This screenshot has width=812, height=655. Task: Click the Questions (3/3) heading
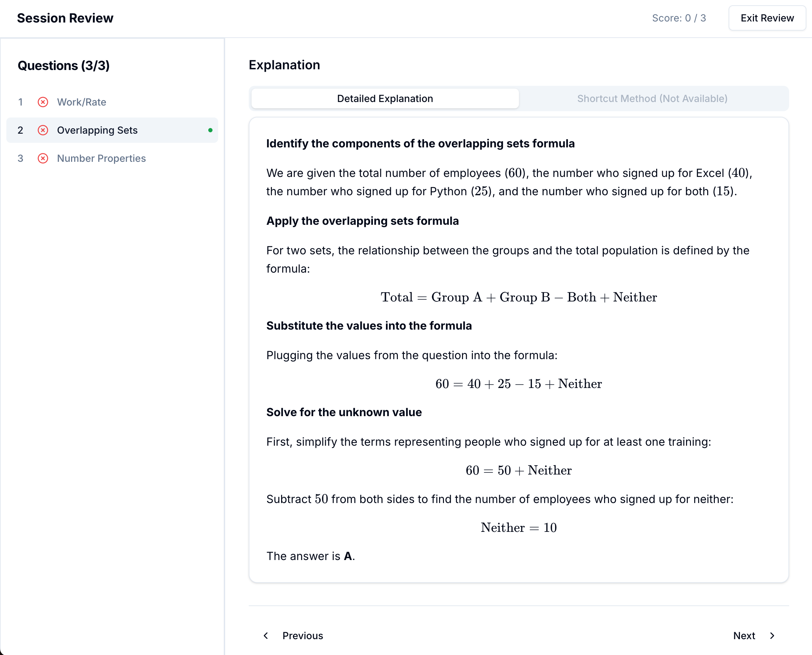click(x=64, y=66)
